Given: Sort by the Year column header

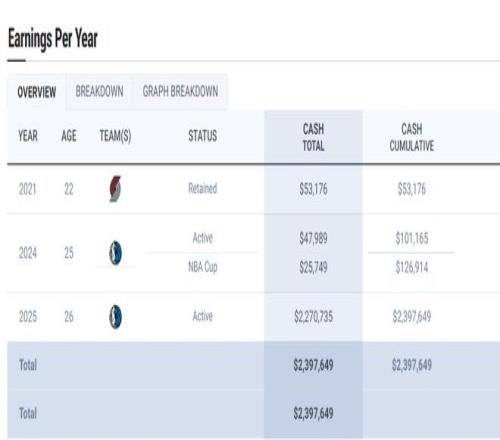Looking at the screenshot, I should [x=28, y=136].
